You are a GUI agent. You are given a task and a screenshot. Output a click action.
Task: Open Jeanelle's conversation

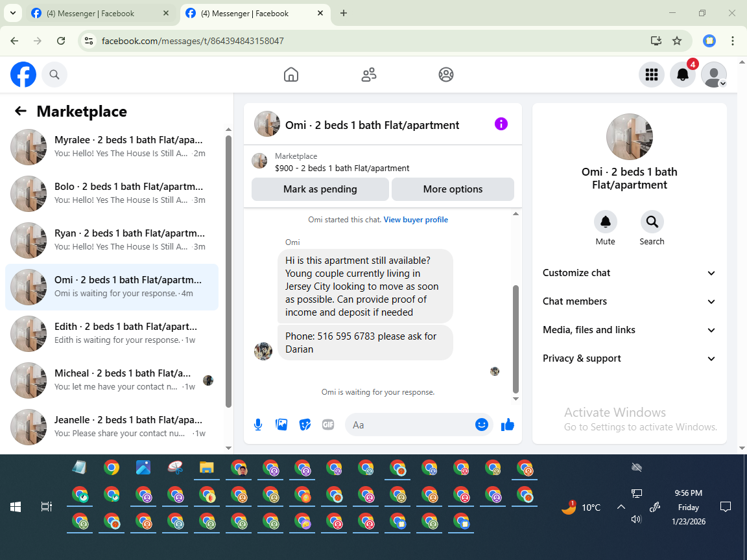coord(112,426)
